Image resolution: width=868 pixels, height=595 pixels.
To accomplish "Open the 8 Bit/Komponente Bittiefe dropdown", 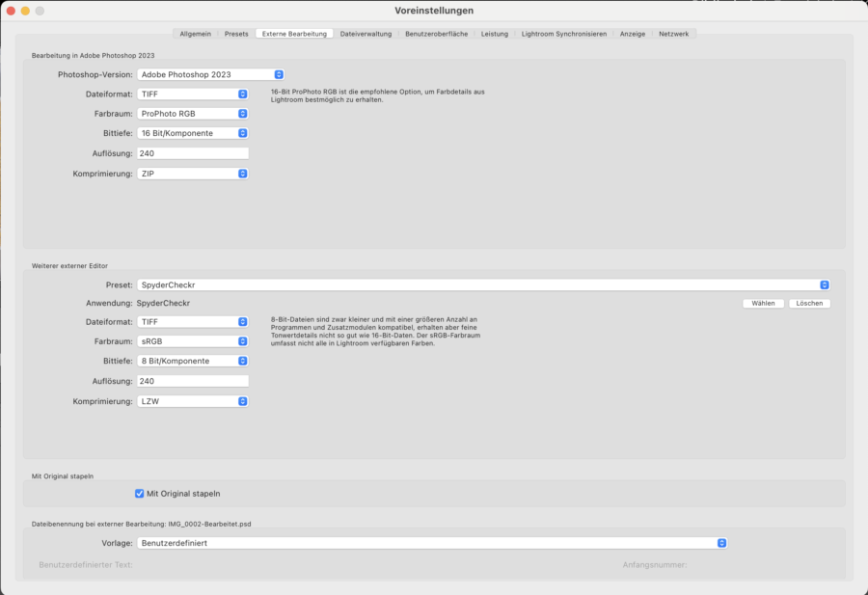I will click(192, 361).
